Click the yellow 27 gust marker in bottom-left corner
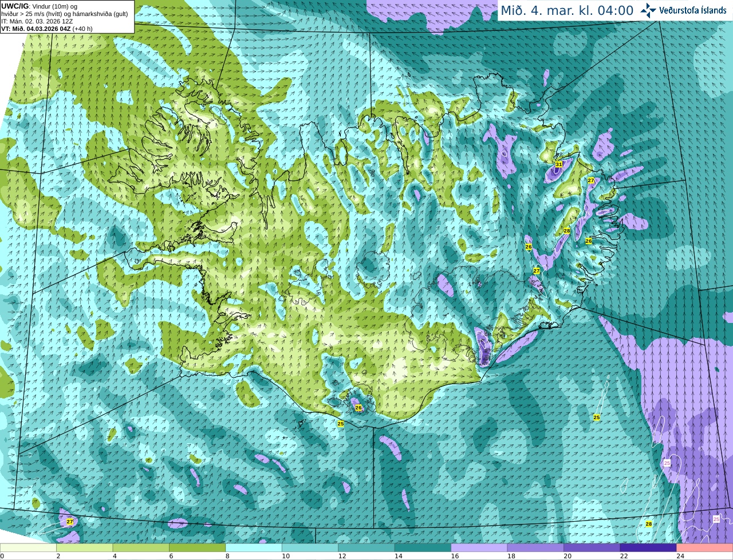Screen dimensions: 733x560 [x=70, y=522]
